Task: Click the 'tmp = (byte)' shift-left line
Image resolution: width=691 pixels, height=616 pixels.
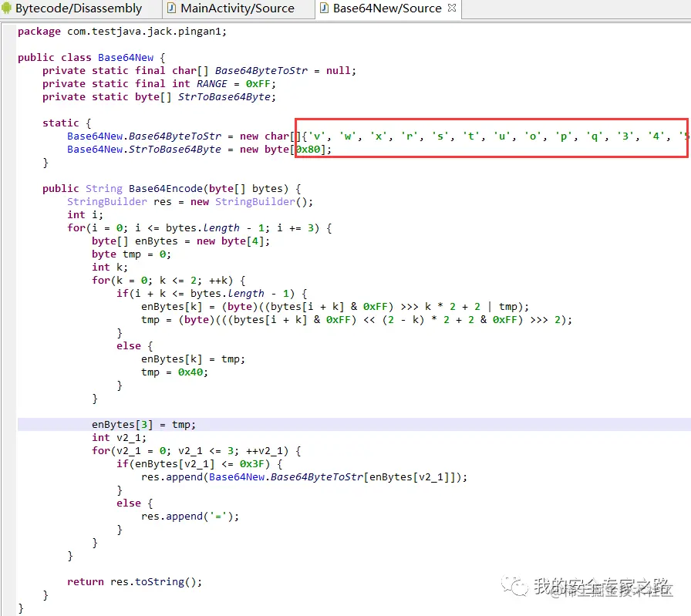Action: click(x=356, y=320)
